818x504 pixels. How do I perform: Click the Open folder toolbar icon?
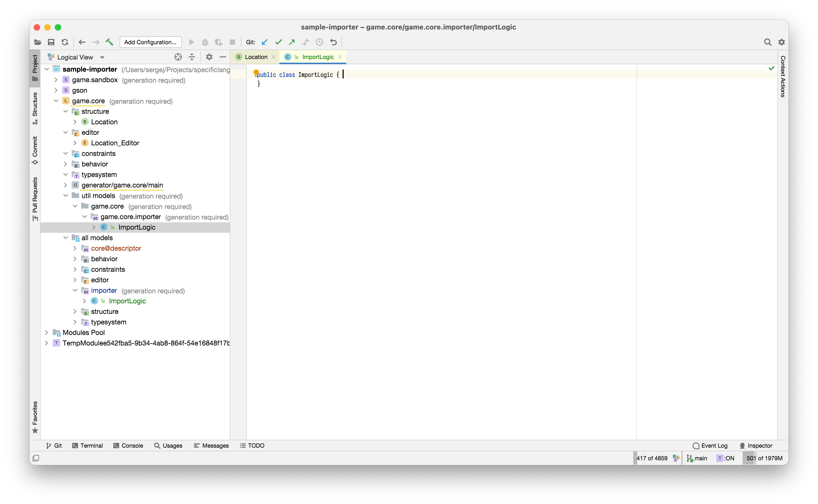tap(38, 42)
